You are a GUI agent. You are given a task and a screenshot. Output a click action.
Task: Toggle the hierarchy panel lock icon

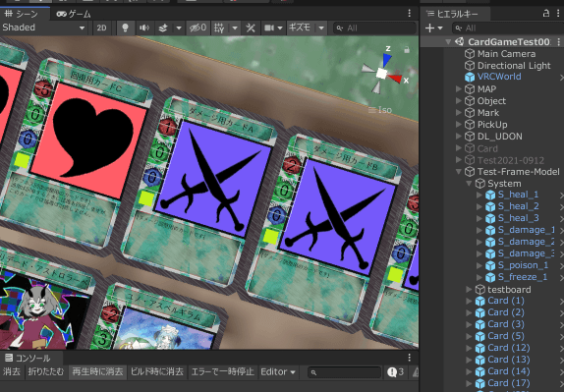pyautogui.click(x=546, y=14)
